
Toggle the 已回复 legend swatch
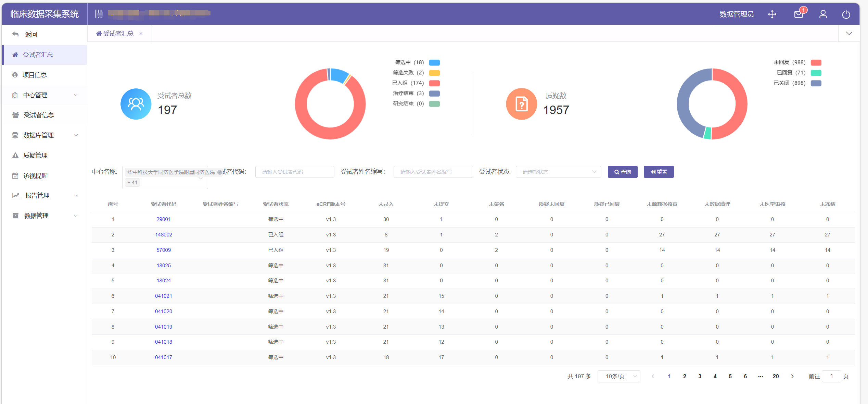point(816,73)
